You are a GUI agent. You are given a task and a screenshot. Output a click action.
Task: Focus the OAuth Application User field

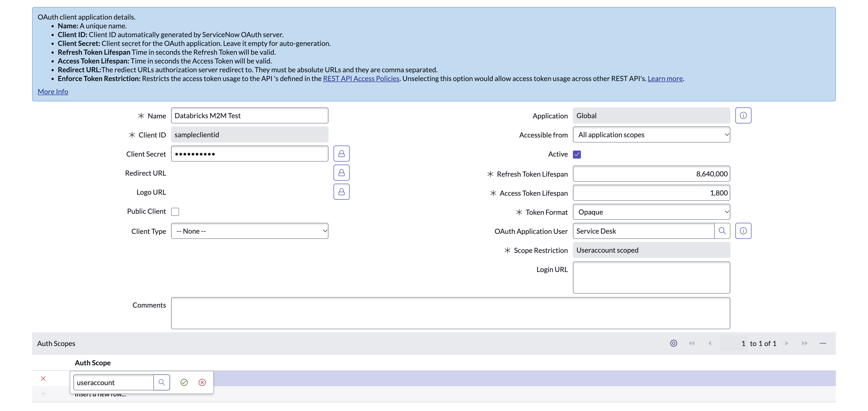click(643, 231)
